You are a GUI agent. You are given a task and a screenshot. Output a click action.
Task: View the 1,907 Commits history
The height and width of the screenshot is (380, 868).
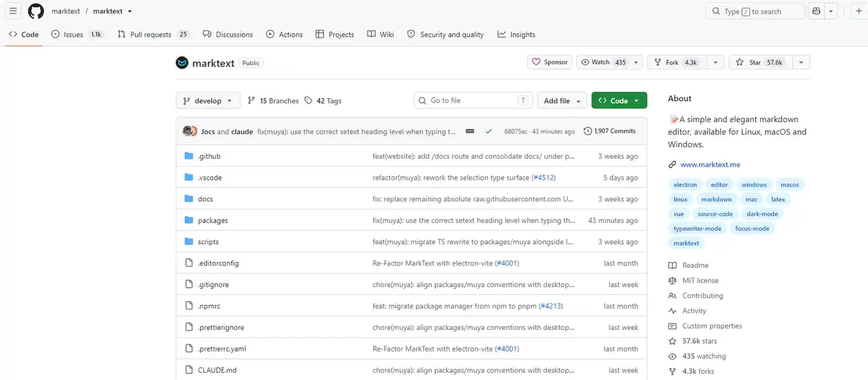609,131
